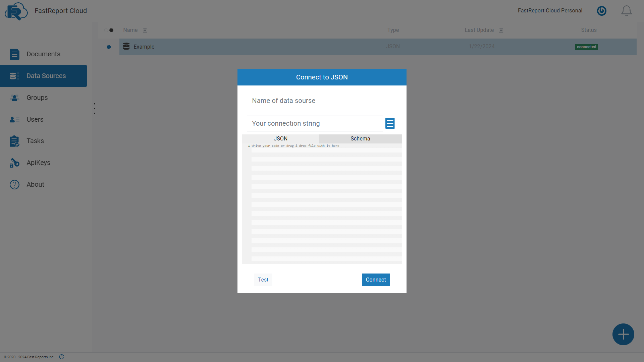Toggle the select-all control in header
This screenshot has height=362, width=644.
(111, 30)
